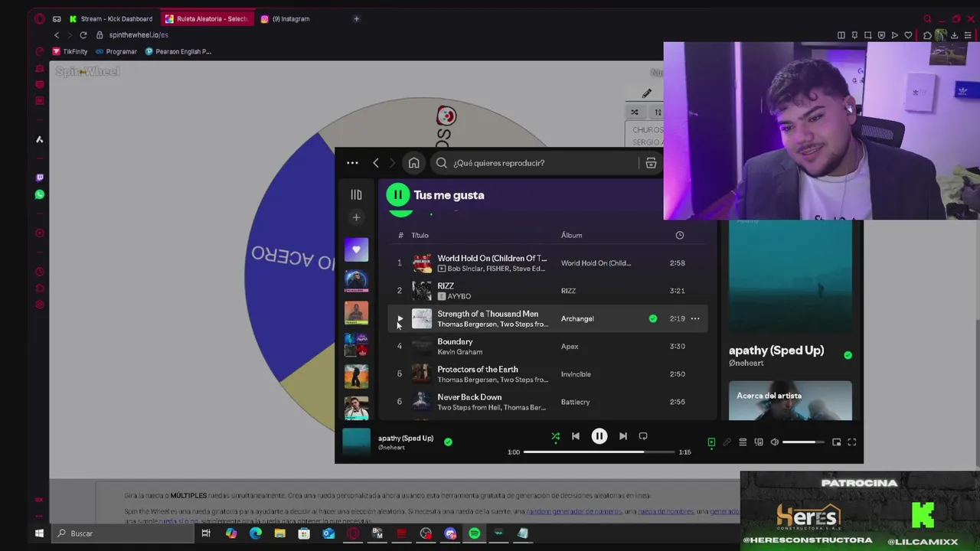Image resolution: width=980 pixels, height=551 pixels.
Task: Open 'Acerca del artista' card
Action: pyautogui.click(x=790, y=400)
